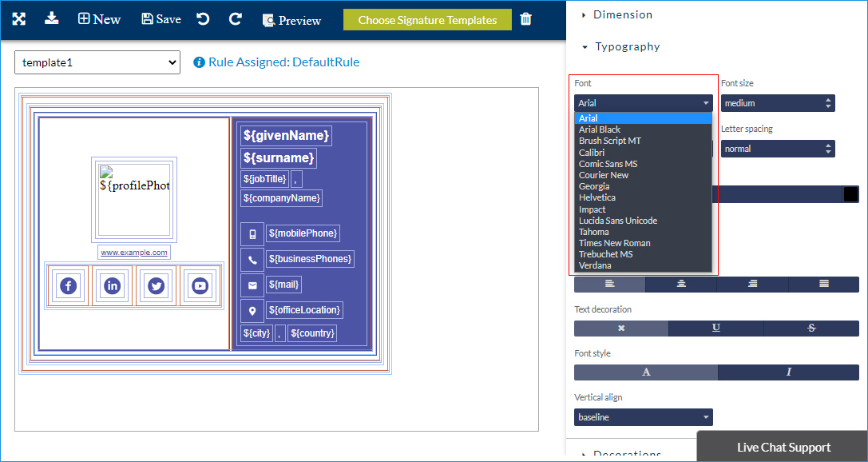This screenshot has width=868, height=462.
Task: Click the fullscreen expand icon
Action: coord(19,19)
